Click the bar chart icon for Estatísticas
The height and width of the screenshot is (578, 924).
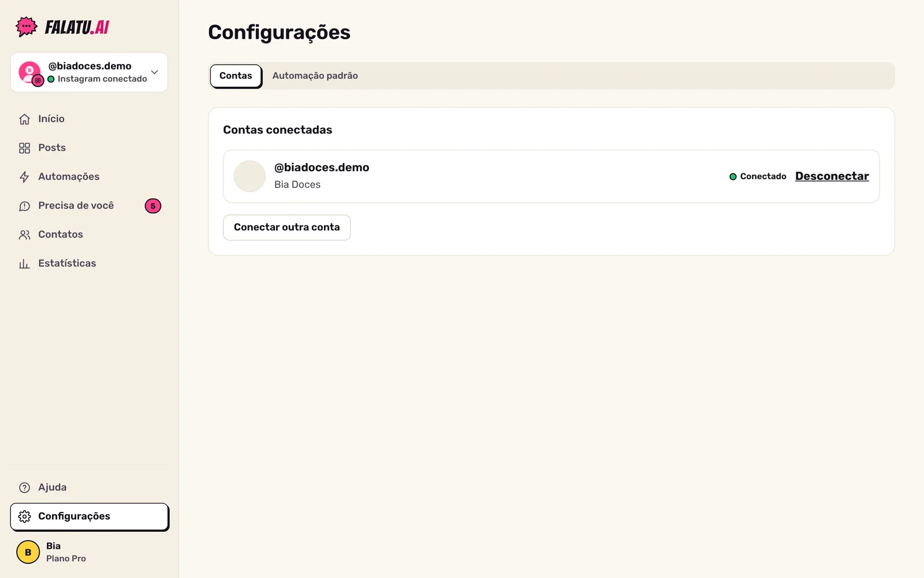(x=24, y=264)
